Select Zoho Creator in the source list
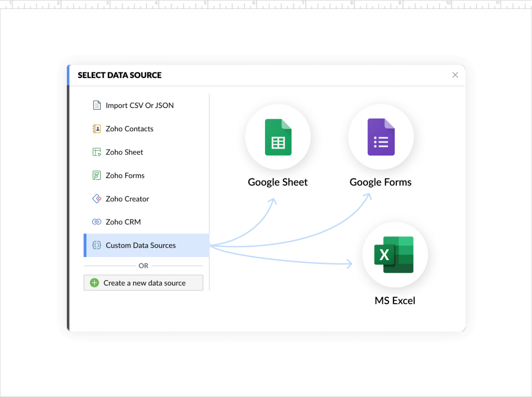Screen dimensions: 532x397 [127, 198]
